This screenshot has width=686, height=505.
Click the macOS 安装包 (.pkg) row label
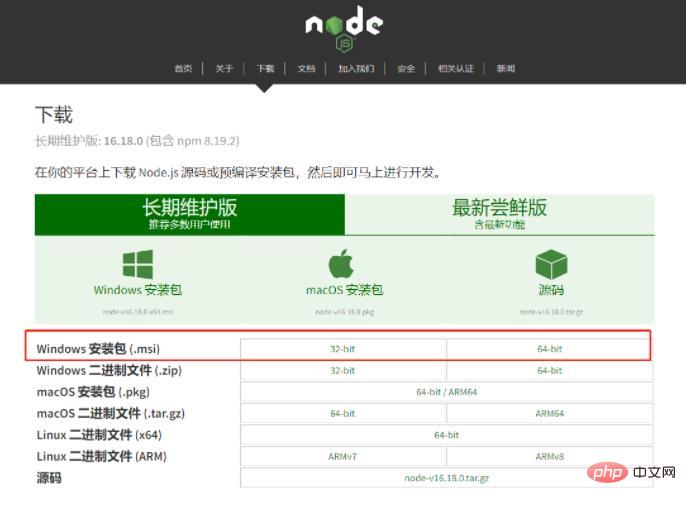coord(93,392)
